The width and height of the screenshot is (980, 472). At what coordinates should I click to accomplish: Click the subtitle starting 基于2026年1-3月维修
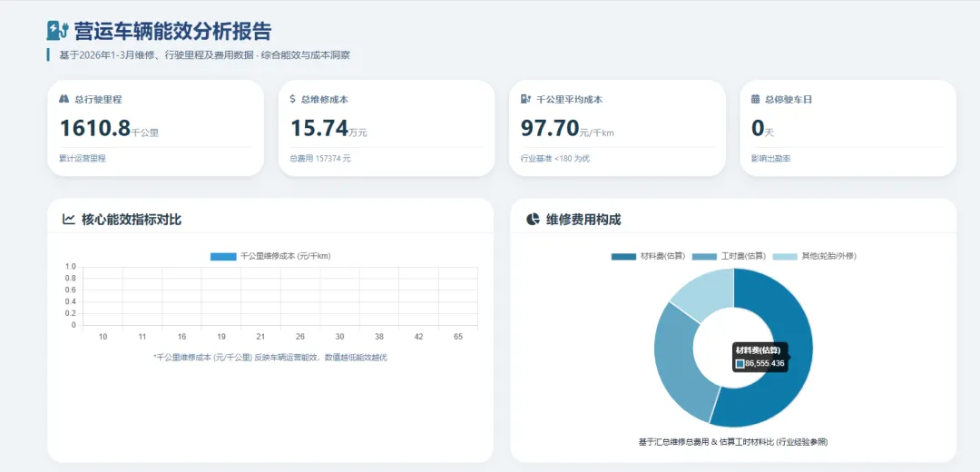click(x=204, y=55)
